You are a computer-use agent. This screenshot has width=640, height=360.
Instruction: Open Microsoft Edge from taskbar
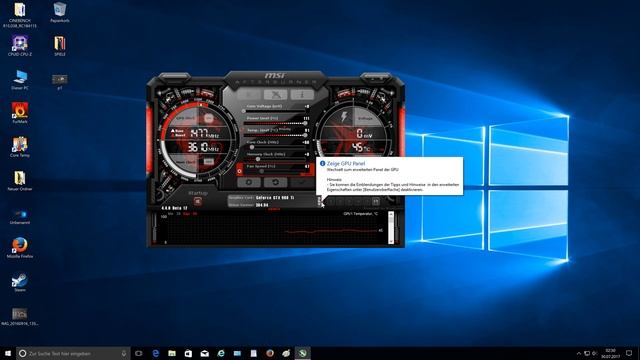click(156, 353)
